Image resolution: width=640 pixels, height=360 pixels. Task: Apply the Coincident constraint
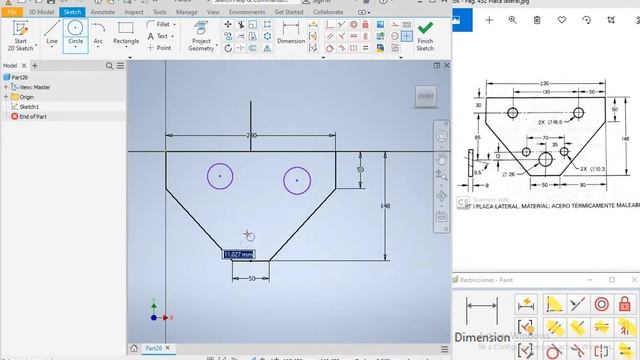[x=330, y=24]
